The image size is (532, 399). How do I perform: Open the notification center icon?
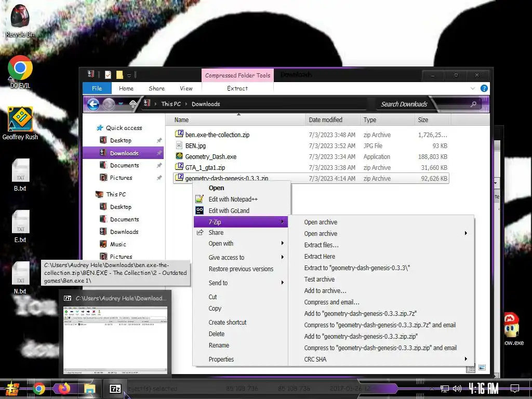515,389
